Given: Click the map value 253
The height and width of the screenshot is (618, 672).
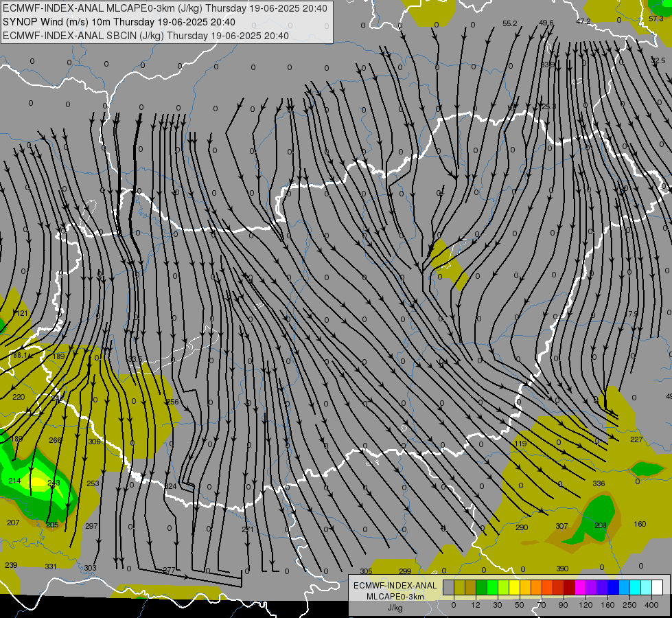Looking at the screenshot, I should coord(93,484).
